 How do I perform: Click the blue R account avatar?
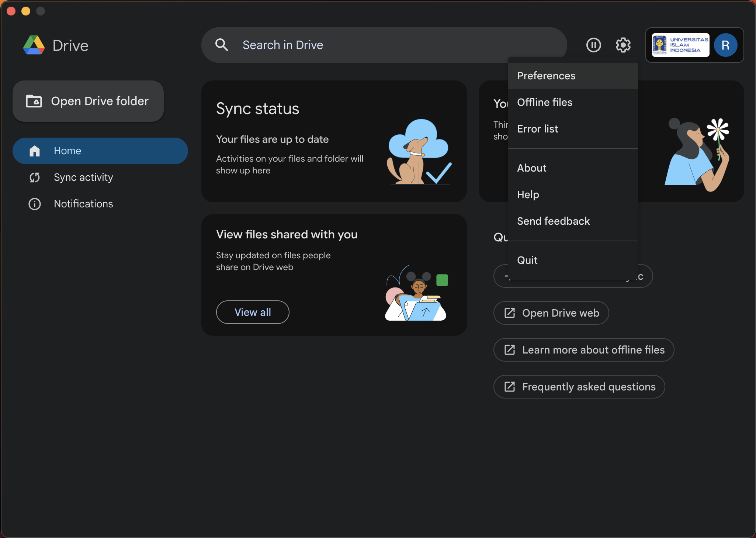[725, 45]
